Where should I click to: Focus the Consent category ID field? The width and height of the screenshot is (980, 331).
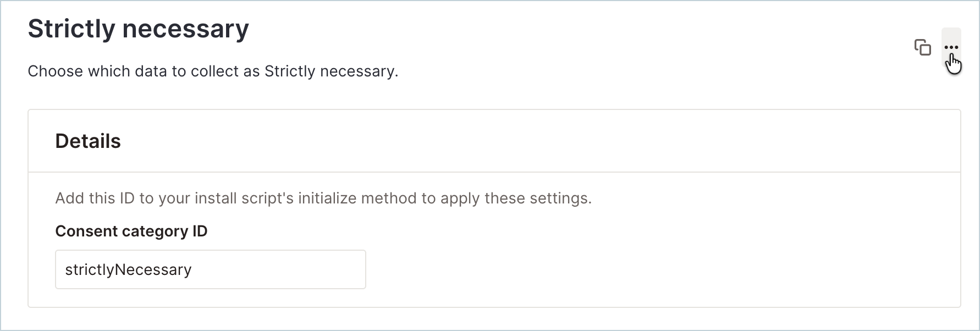click(211, 269)
